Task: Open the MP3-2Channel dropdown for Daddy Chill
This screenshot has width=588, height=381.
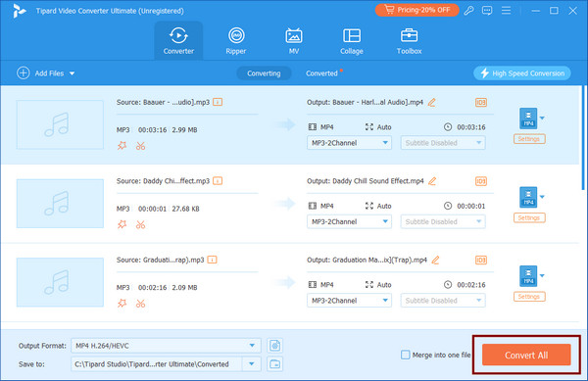Action: click(349, 221)
